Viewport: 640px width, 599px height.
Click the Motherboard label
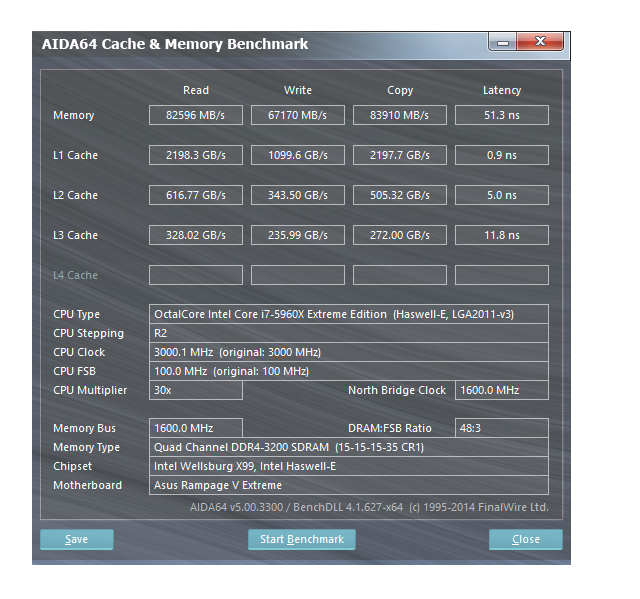[x=88, y=485]
